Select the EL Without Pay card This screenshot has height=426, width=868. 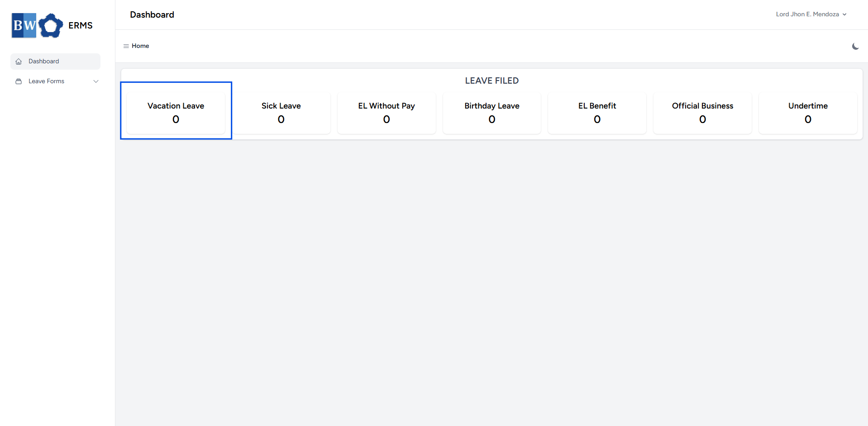click(386, 113)
